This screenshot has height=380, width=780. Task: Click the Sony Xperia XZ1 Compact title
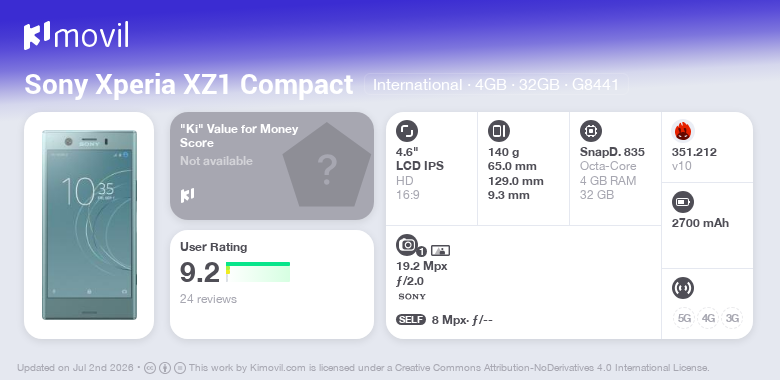[189, 85]
